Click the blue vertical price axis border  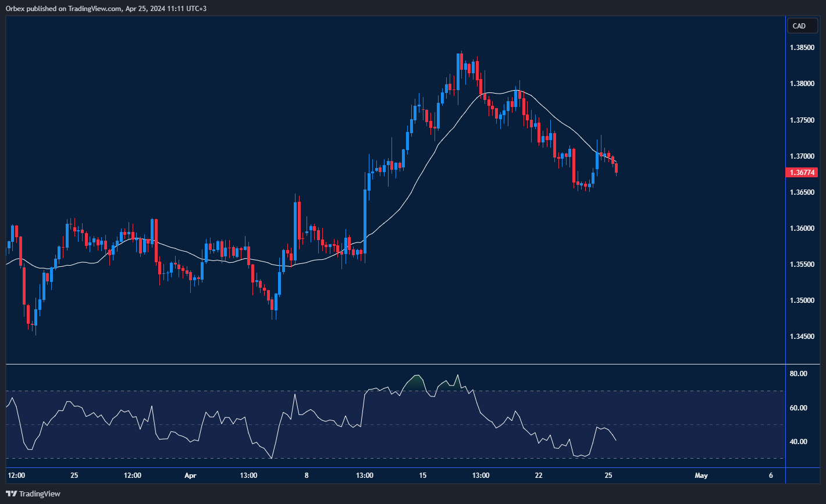[x=786, y=233]
